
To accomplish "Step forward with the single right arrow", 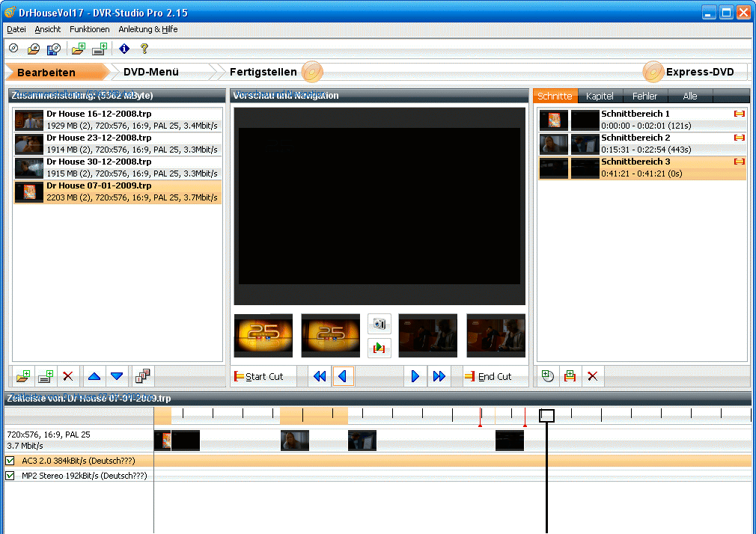I will pos(415,376).
